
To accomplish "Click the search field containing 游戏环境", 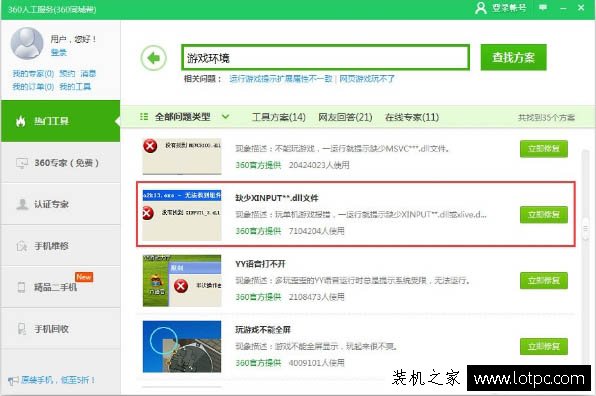I will point(325,58).
